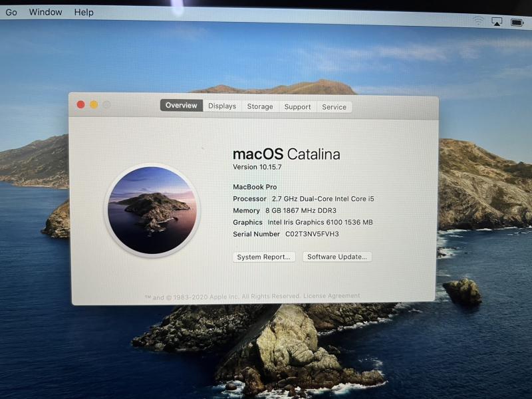Screen dimensions: 532x399
Task: Click the System Report... button
Action: [x=263, y=257]
